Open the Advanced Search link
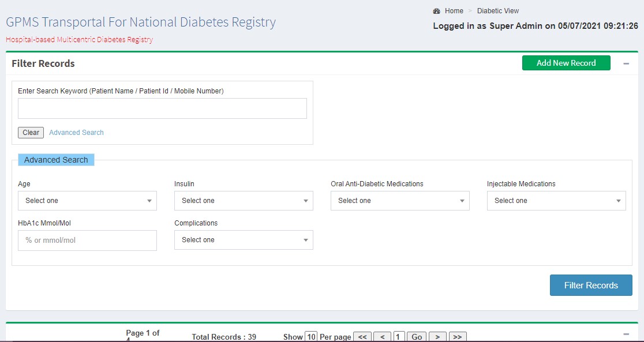 (x=76, y=133)
